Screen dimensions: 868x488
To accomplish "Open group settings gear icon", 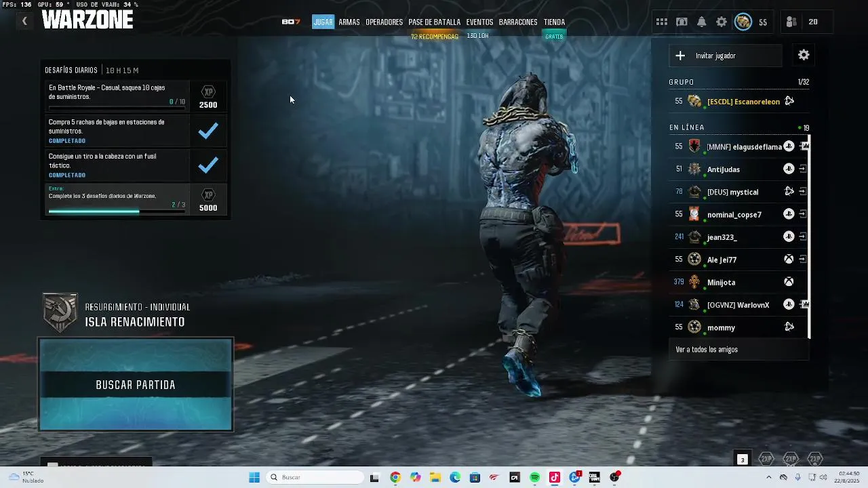I will 804,55.
